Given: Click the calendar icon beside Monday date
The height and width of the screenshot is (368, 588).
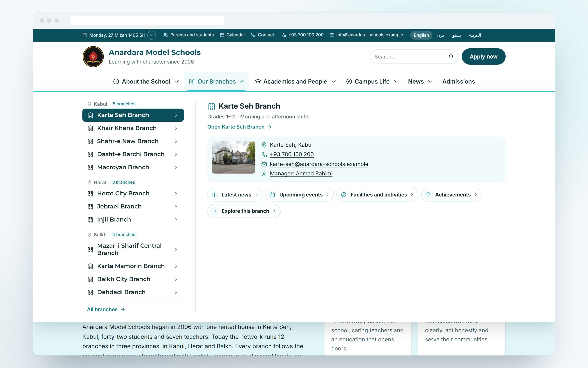Looking at the screenshot, I should click(x=85, y=35).
